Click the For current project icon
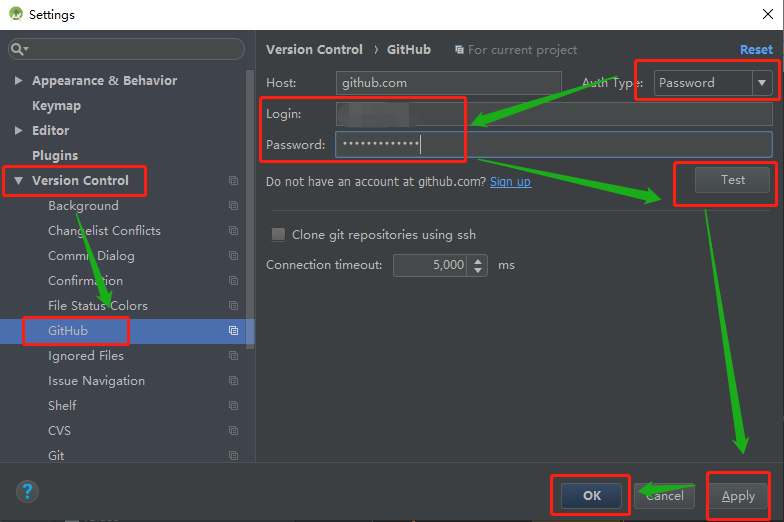 pos(459,50)
